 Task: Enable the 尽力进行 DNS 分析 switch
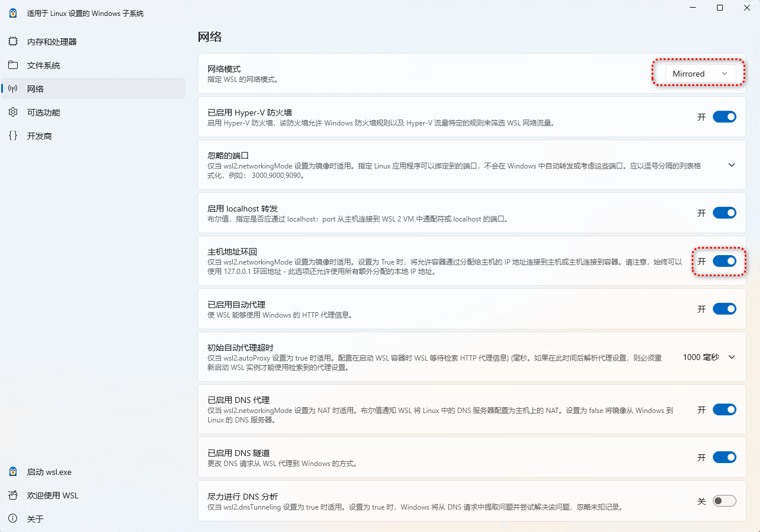click(x=725, y=501)
